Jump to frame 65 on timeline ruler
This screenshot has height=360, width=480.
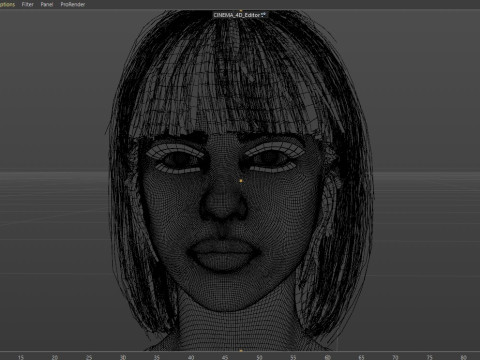361,357
